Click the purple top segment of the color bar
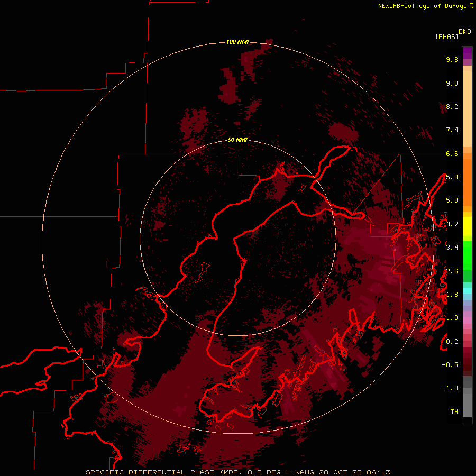The width and height of the screenshot is (476, 476). point(467,53)
